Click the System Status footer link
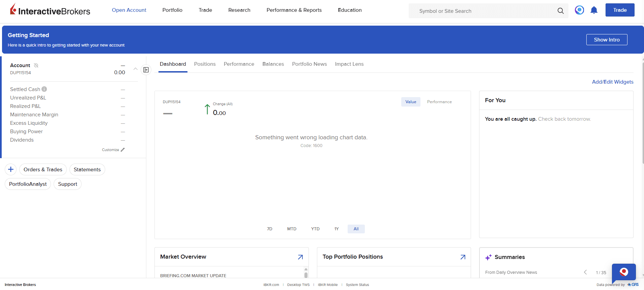This screenshot has width=644, height=290. (x=357, y=285)
